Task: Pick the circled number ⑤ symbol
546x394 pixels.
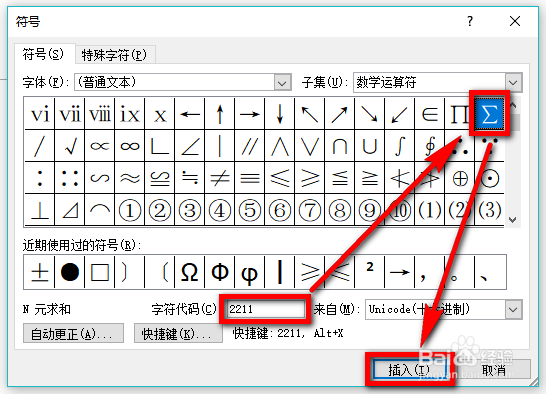Action: 250,210
